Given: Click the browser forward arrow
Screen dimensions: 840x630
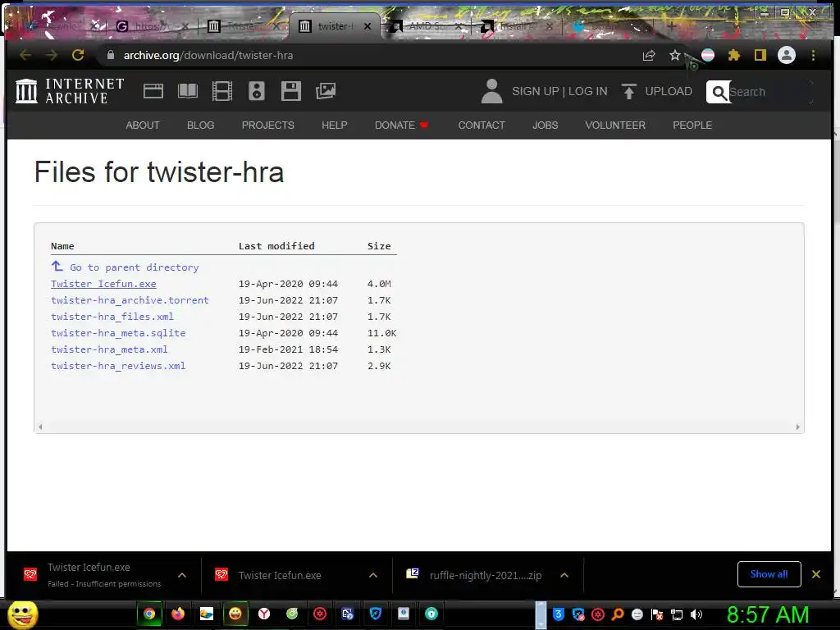Looking at the screenshot, I should coord(52,55).
